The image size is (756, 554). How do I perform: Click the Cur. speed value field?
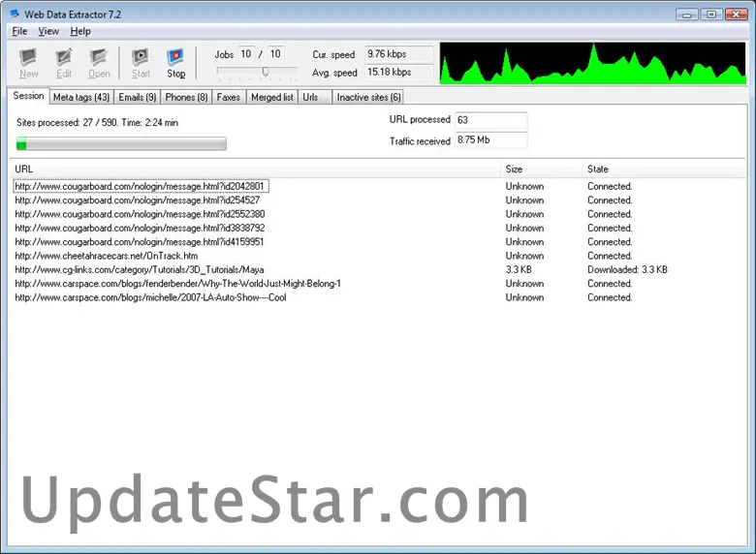(x=398, y=54)
